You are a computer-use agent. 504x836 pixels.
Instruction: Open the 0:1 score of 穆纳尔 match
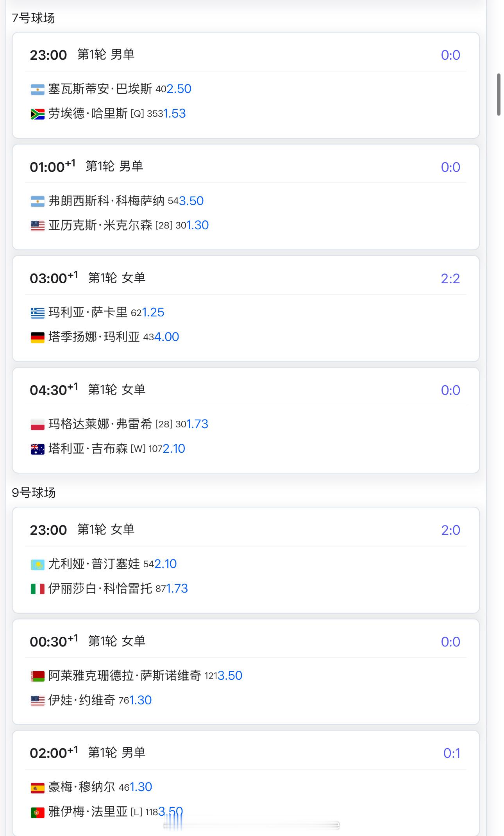pos(451,753)
